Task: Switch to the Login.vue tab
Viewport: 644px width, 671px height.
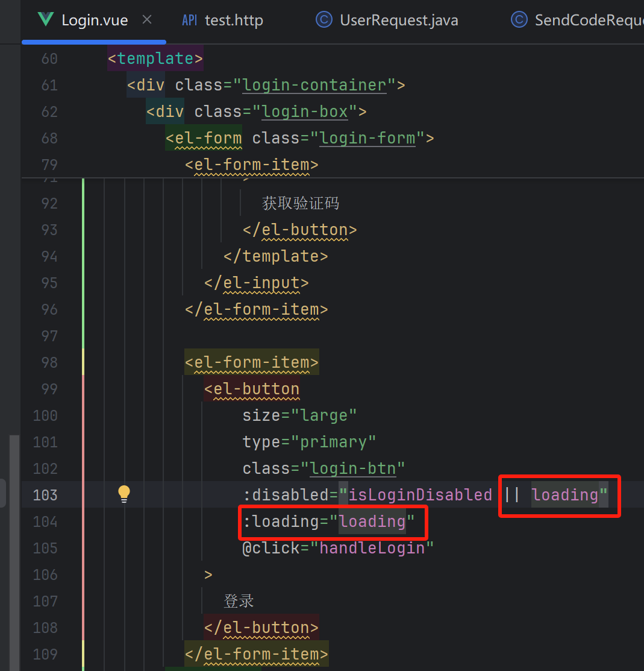Action: pyautogui.click(x=95, y=20)
